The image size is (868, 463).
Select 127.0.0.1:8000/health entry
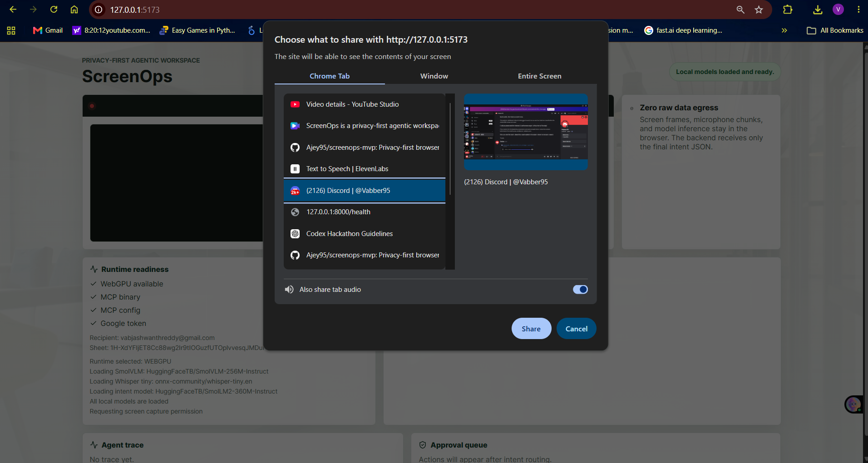(364, 212)
